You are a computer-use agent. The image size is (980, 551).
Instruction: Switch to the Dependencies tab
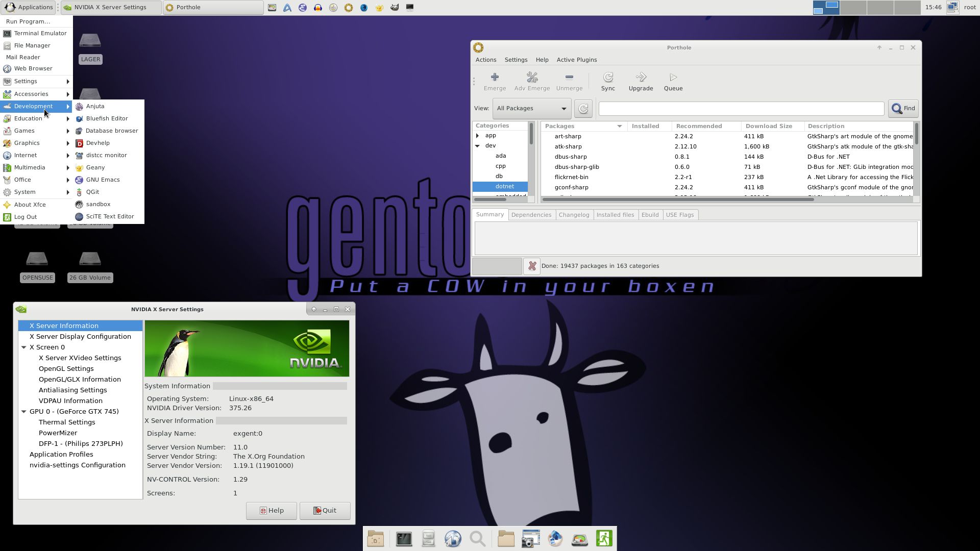531,215
